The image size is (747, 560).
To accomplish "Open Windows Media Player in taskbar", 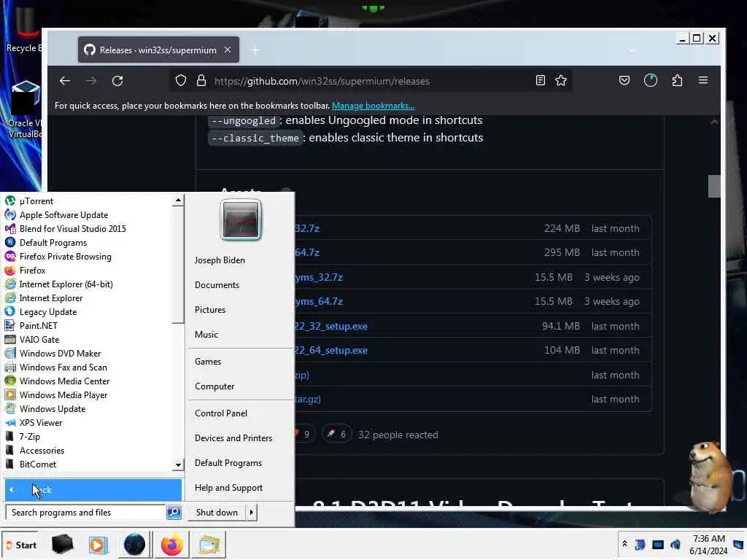I will (98, 545).
